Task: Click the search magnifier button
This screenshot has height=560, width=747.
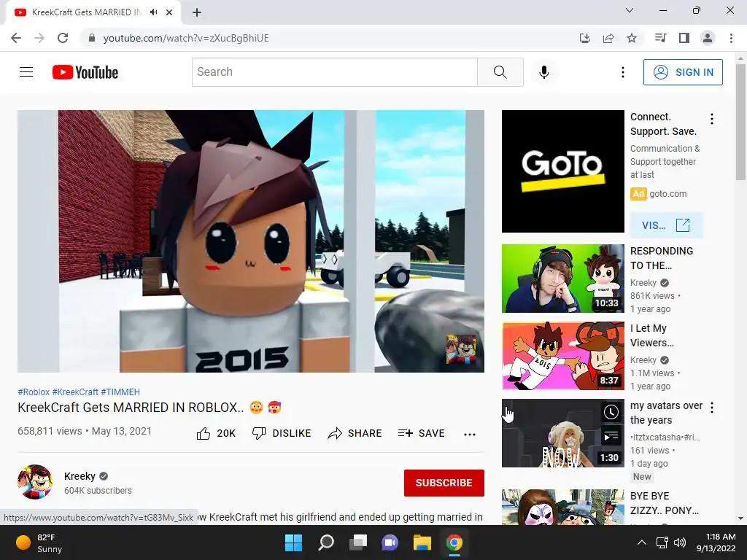Action: tap(500, 72)
